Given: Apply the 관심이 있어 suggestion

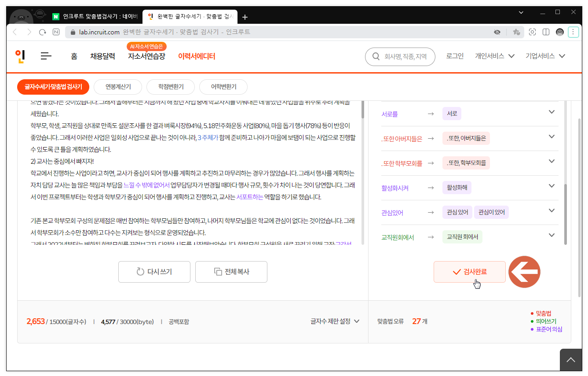Looking at the screenshot, I should click(x=491, y=212).
